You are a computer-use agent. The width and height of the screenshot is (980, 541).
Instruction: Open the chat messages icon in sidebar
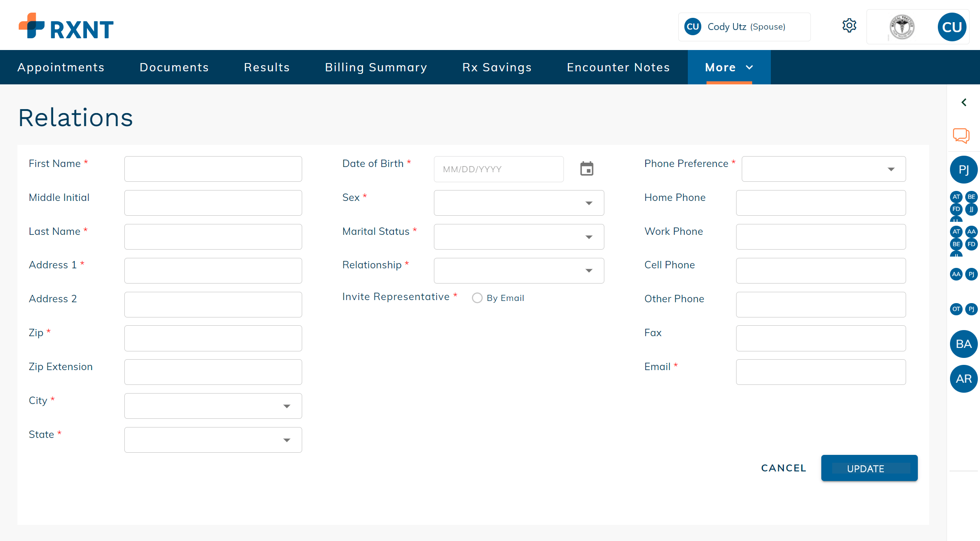[x=961, y=136]
